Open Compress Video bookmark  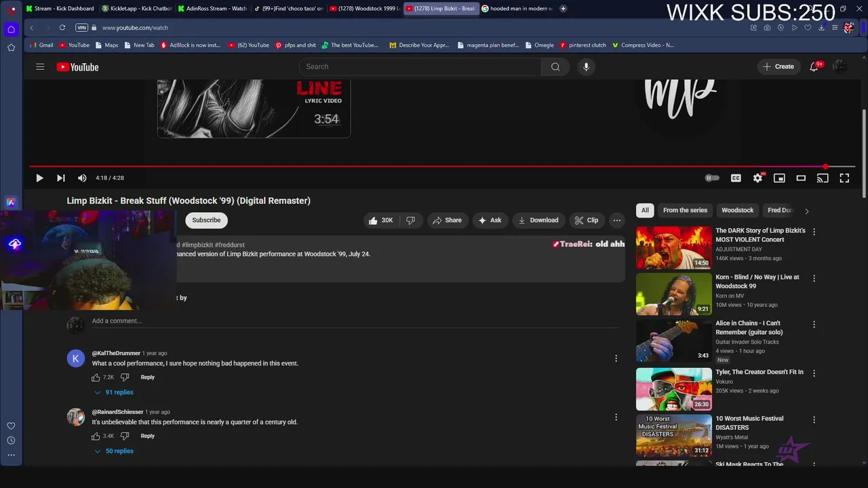642,45
